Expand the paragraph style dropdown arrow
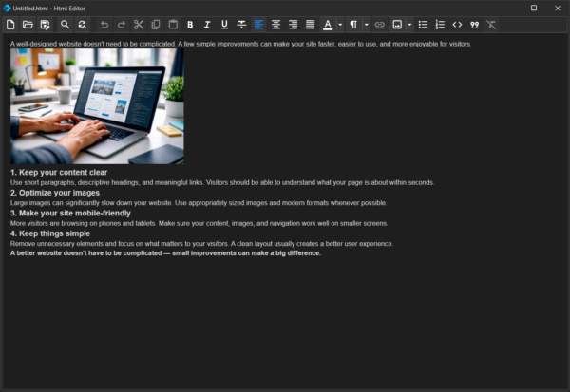 tap(366, 25)
